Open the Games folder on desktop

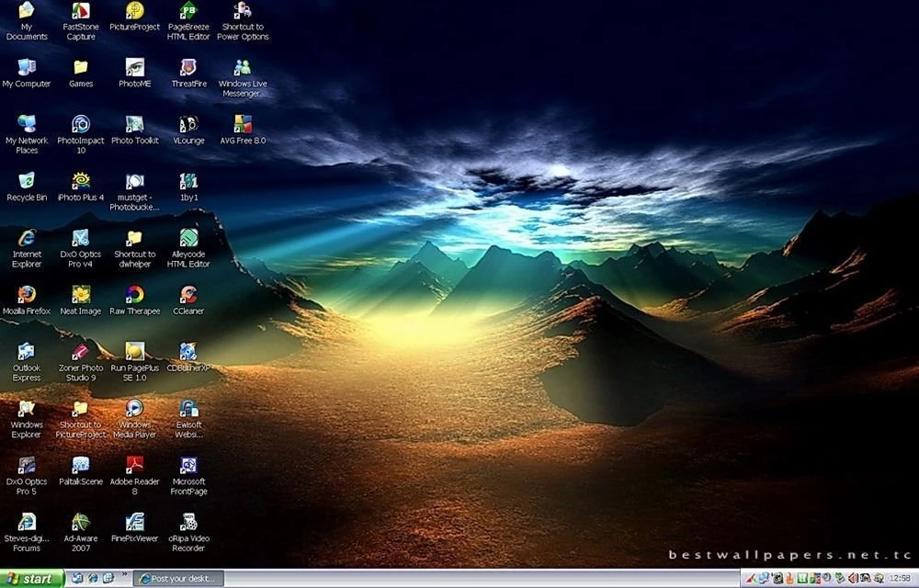click(x=81, y=67)
